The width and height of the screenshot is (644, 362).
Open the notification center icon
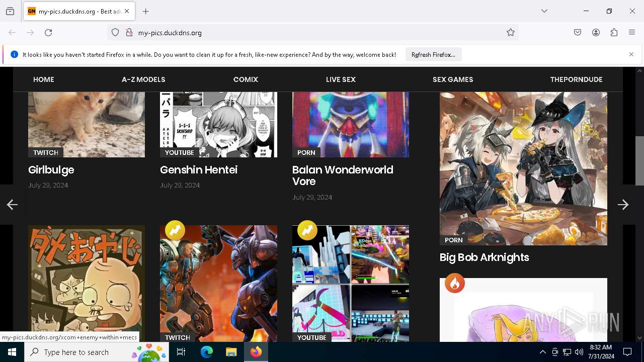[627, 352]
